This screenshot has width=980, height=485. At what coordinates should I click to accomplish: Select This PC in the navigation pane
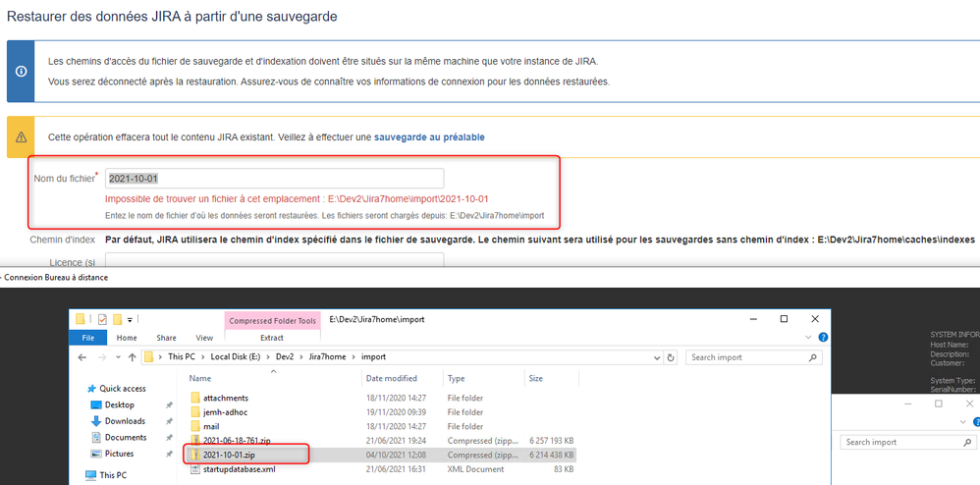[113, 475]
